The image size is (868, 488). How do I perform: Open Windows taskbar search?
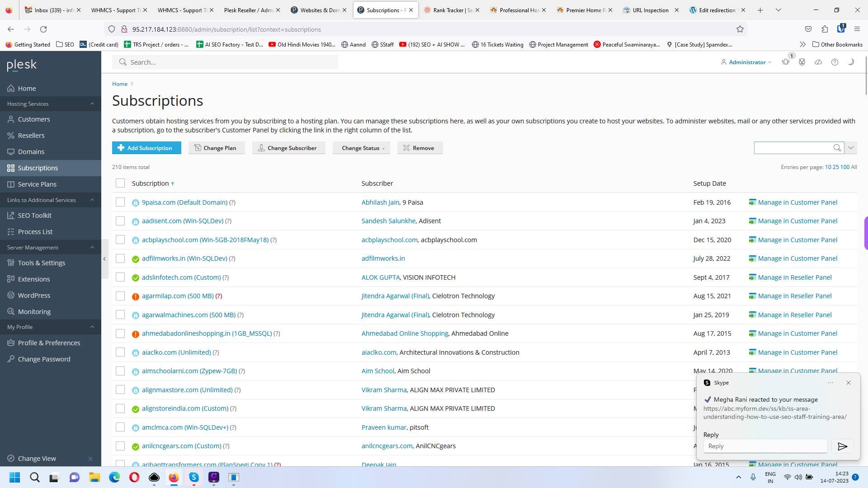click(34, 477)
